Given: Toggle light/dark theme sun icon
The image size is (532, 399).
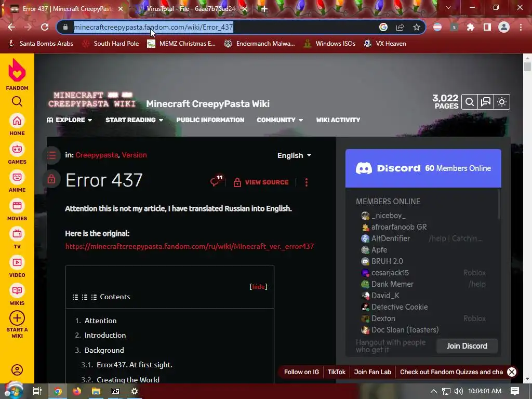Looking at the screenshot, I should point(502,102).
